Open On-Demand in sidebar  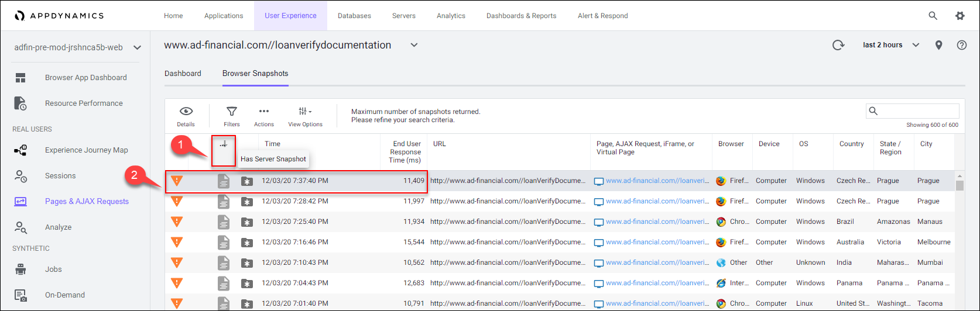coord(65,295)
